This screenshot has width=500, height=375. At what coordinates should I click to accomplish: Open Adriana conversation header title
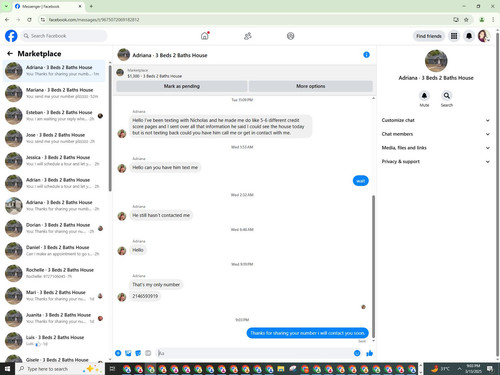coord(170,55)
